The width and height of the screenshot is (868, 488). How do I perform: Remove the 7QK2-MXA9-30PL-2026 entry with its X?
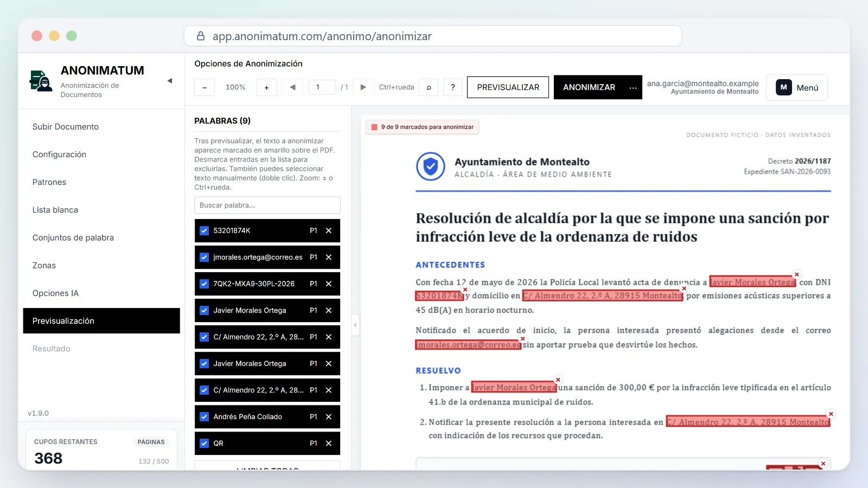click(329, 284)
